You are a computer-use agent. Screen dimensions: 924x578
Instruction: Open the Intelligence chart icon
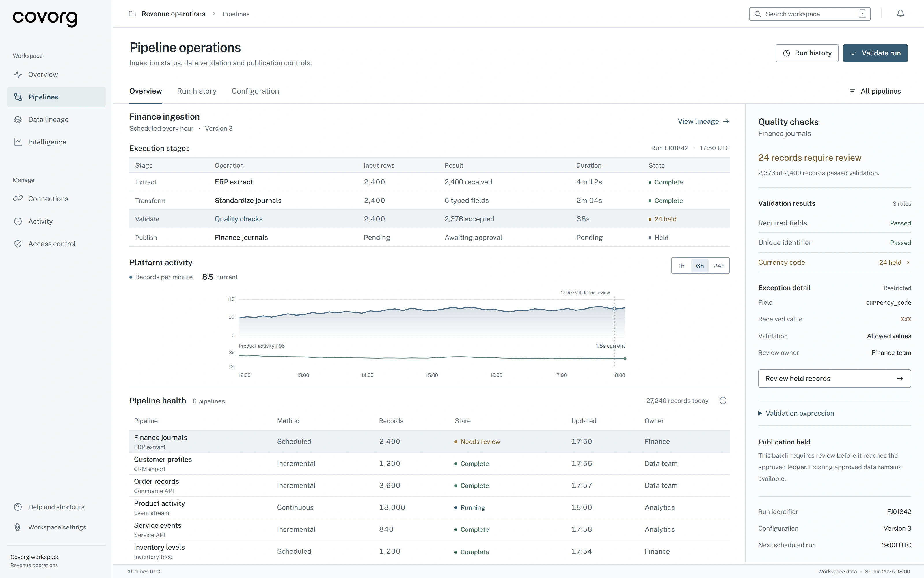click(18, 142)
